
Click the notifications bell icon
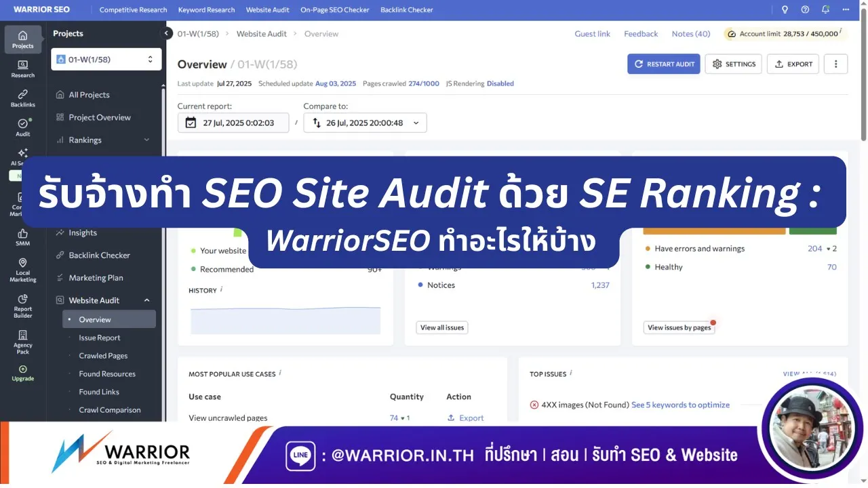[x=825, y=9]
